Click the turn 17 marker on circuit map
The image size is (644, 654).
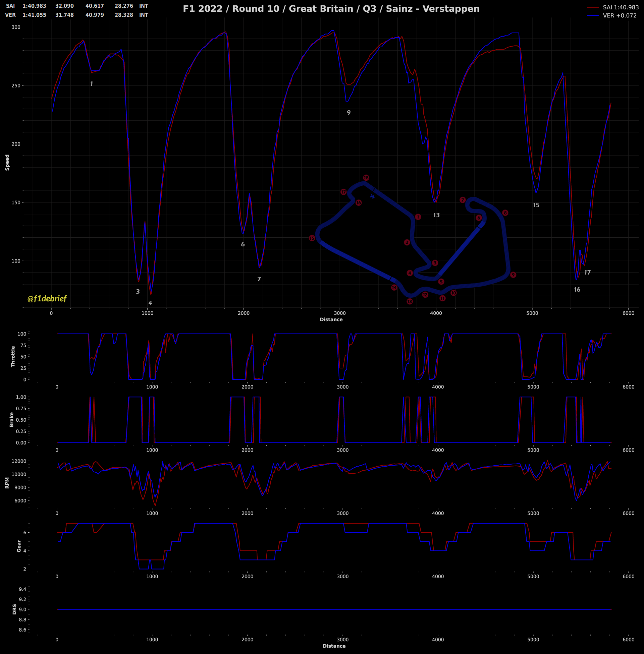344,192
